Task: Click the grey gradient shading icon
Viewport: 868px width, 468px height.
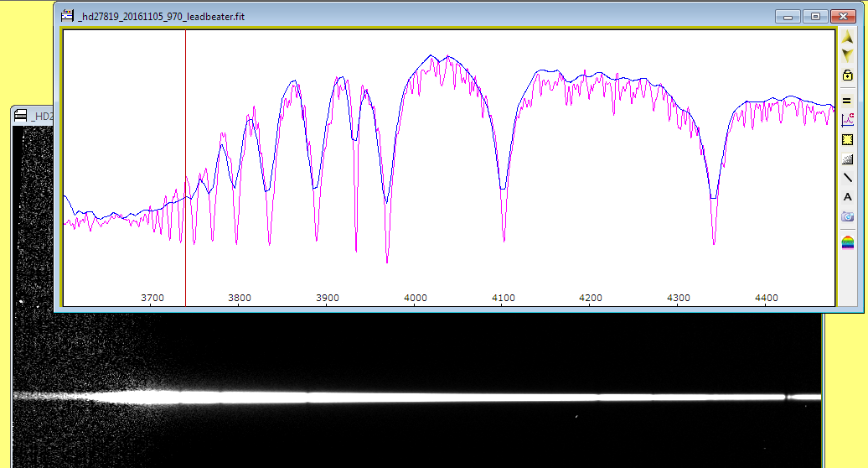Action: [847, 159]
